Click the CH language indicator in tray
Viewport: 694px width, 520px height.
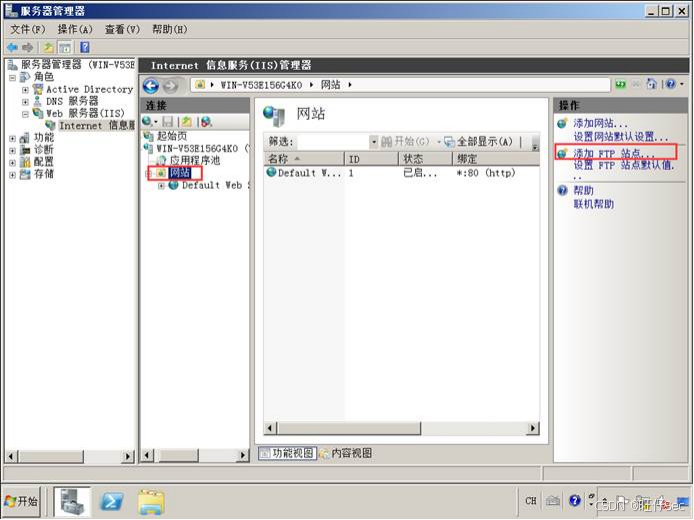pos(530,501)
